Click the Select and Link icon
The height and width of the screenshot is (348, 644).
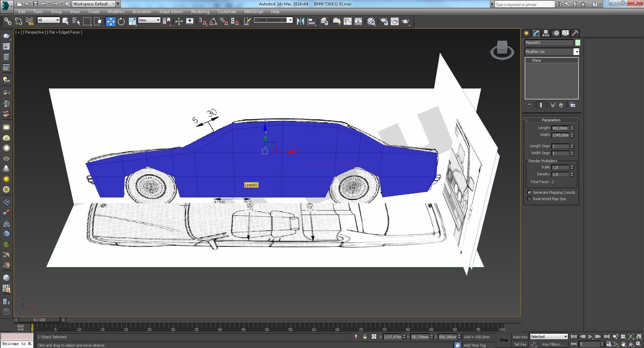(7, 21)
